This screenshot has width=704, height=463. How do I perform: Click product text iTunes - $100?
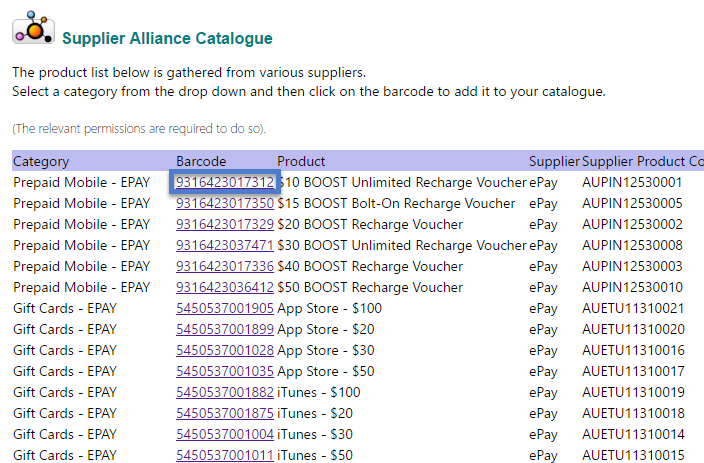click(319, 392)
